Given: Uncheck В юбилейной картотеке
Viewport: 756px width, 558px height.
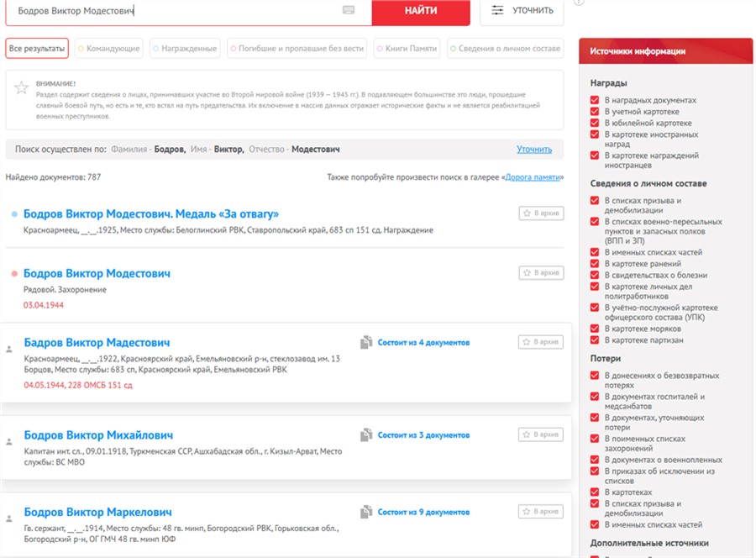Looking at the screenshot, I should [595, 123].
